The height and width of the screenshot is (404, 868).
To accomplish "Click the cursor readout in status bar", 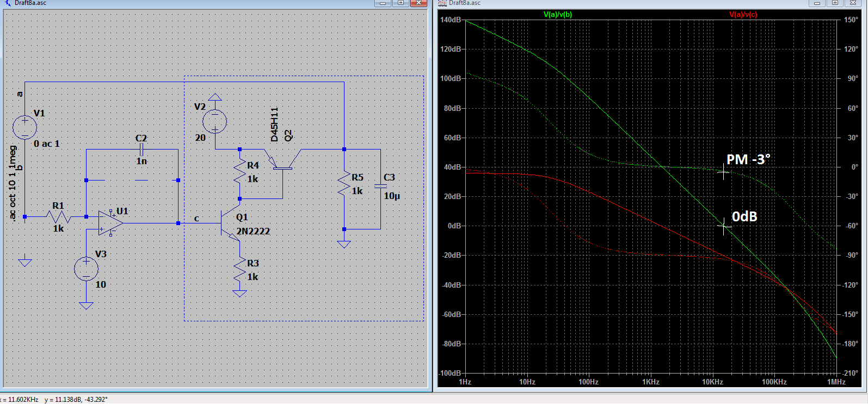I will coord(54,400).
